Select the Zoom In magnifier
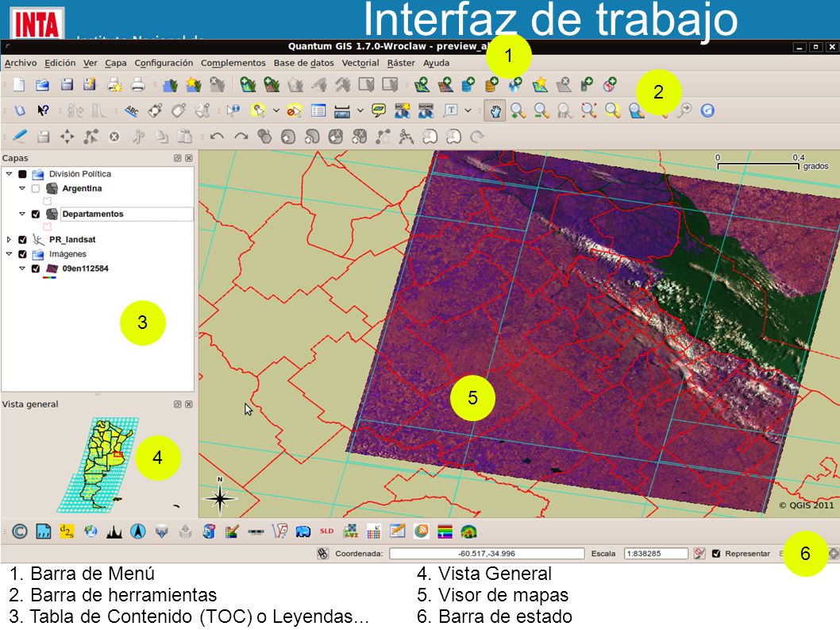The width and height of the screenshot is (840, 630). click(518, 110)
